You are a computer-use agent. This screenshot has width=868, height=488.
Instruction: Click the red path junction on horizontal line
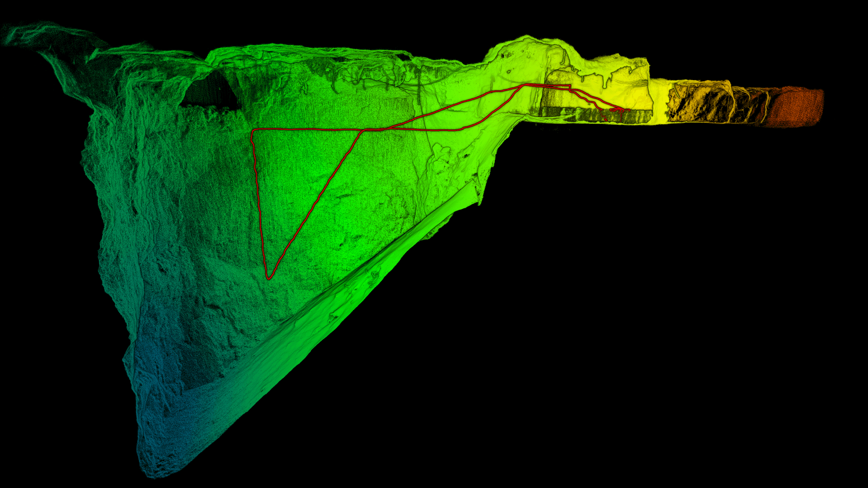tap(364, 129)
